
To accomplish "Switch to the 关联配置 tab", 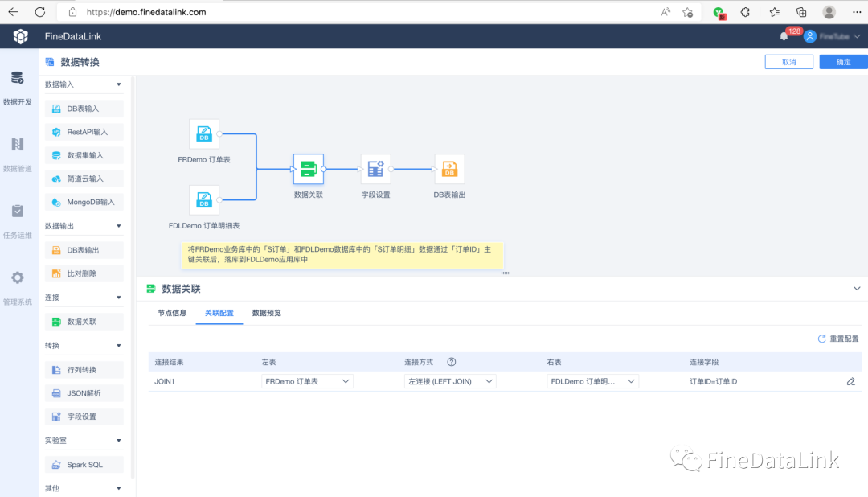I will [219, 313].
